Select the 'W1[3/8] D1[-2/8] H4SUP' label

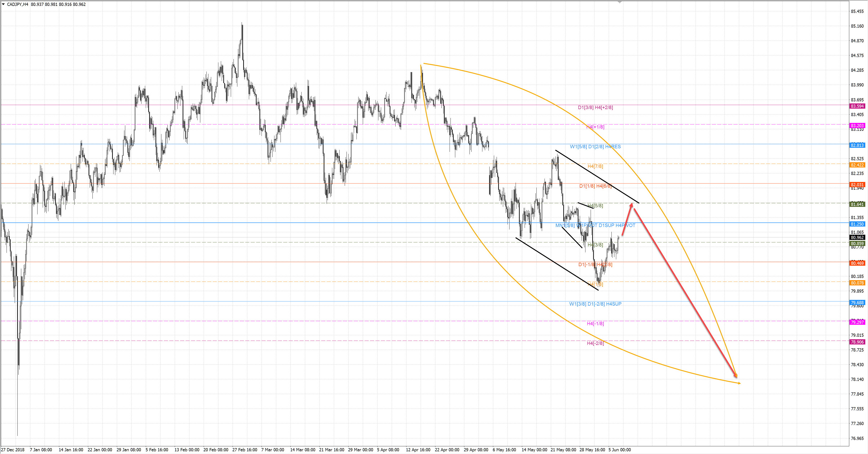coord(595,304)
